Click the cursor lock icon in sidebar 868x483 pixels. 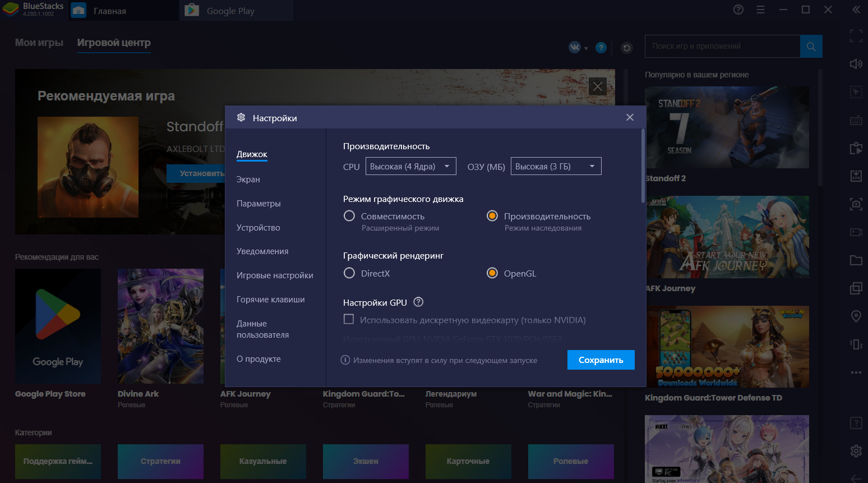click(x=856, y=92)
